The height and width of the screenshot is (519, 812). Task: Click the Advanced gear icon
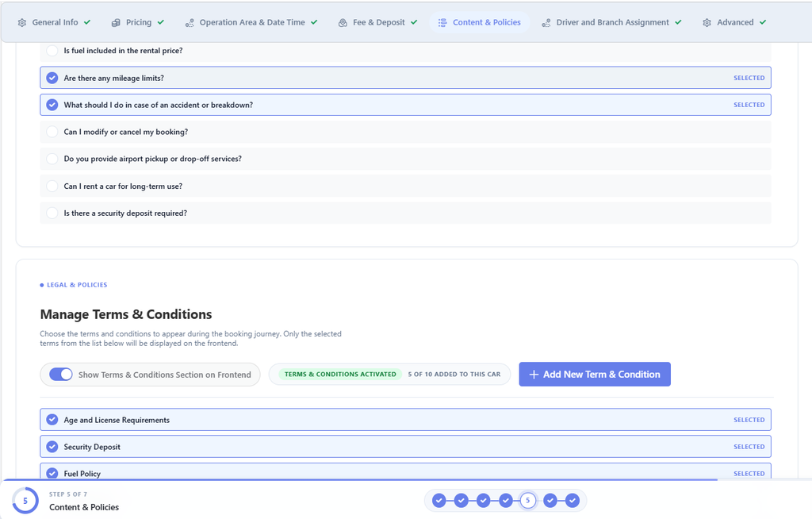click(707, 23)
